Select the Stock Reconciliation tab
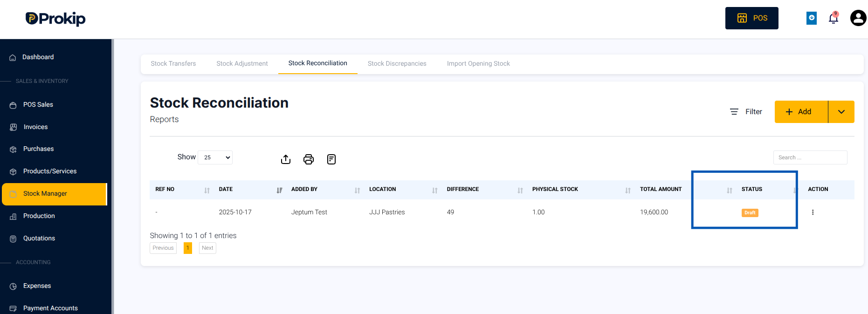The height and width of the screenshot is (314, 868). pyautogui.click(x=317, y=63)
